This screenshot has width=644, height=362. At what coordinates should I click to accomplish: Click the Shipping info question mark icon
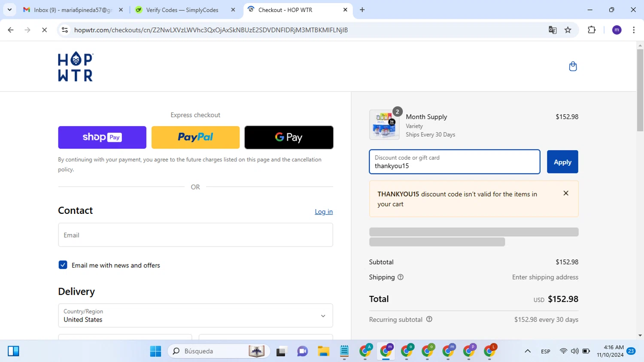coord(401,277)
